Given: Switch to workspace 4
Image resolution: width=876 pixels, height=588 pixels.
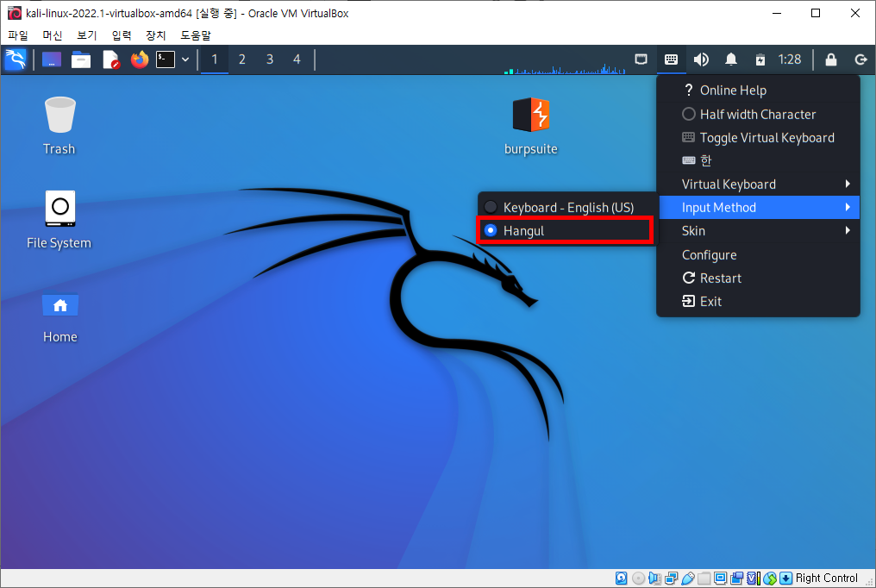Looking at the screenshot, I should point(297,59).
